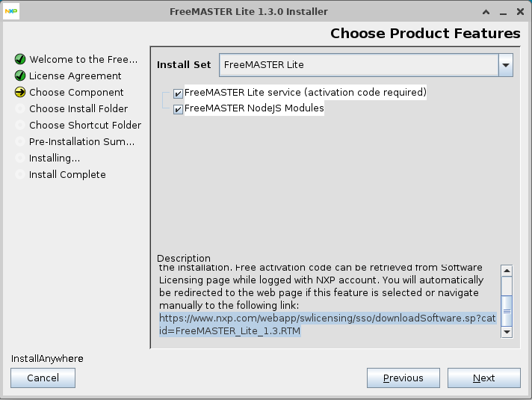This screenshot has height=400, width=532.
Task: Select the Pre-Installation Summary step
Action: click(81, 142)
